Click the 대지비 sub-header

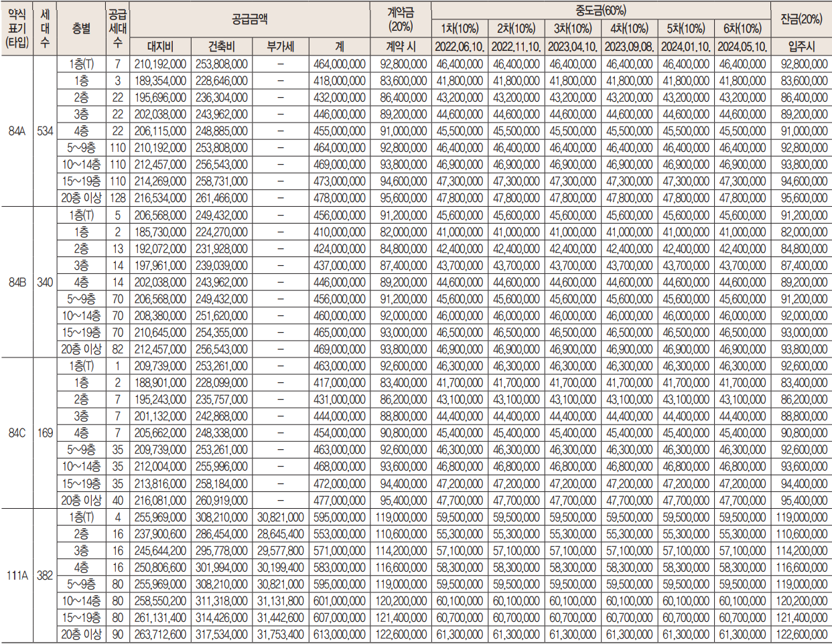[160, 46]
